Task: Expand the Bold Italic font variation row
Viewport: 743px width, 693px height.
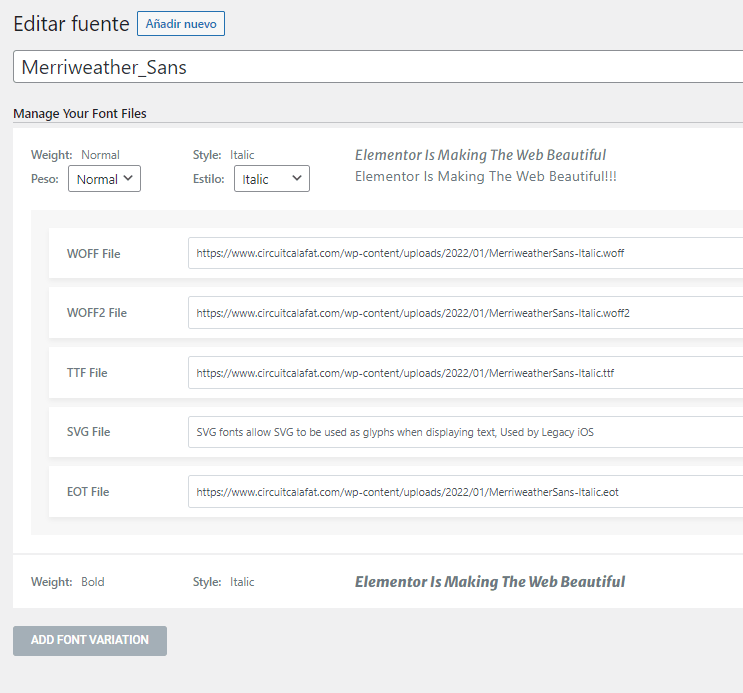Action: (x=378, y=582)
